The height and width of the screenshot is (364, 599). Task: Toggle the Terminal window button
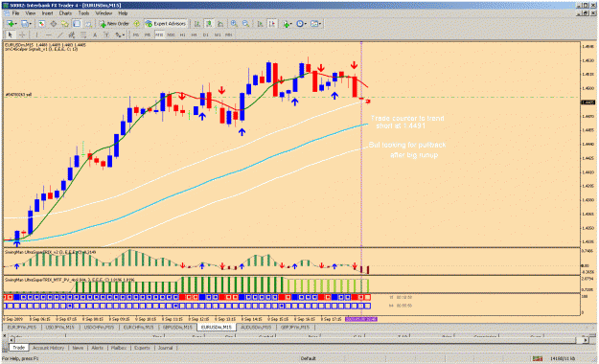coord(77,24)
